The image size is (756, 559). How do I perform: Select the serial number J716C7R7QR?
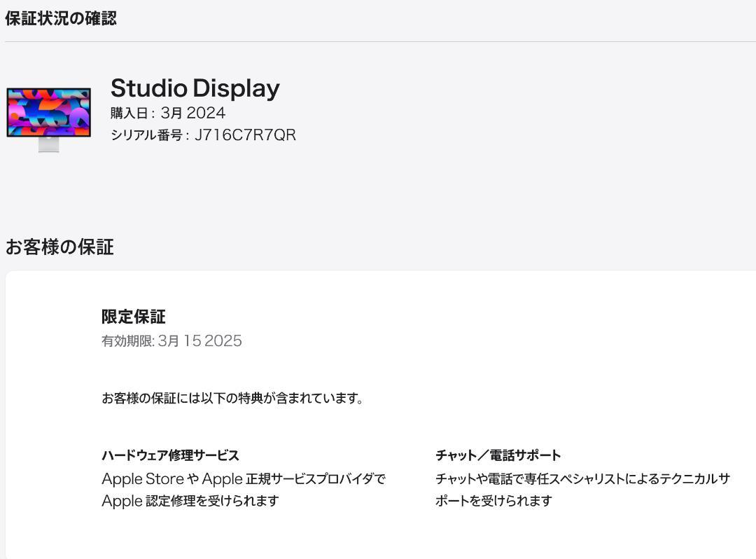(x=246, y=135)
